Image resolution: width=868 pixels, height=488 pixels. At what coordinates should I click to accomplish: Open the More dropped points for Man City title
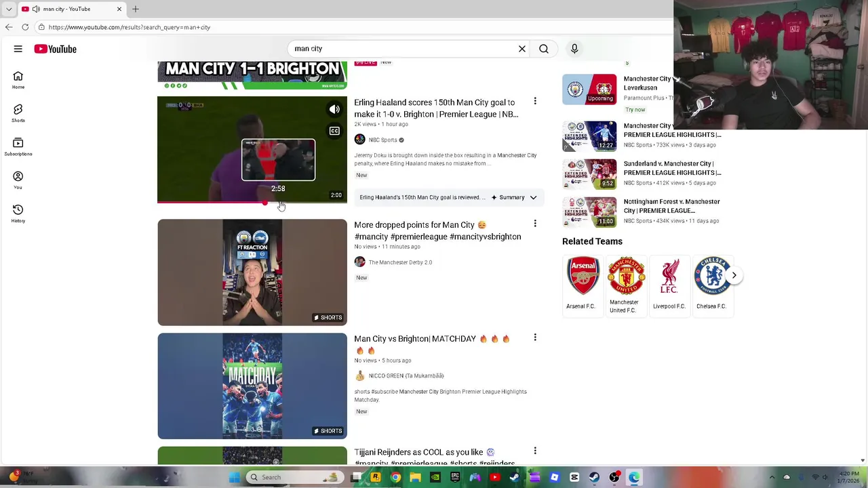tap(437, 230)
